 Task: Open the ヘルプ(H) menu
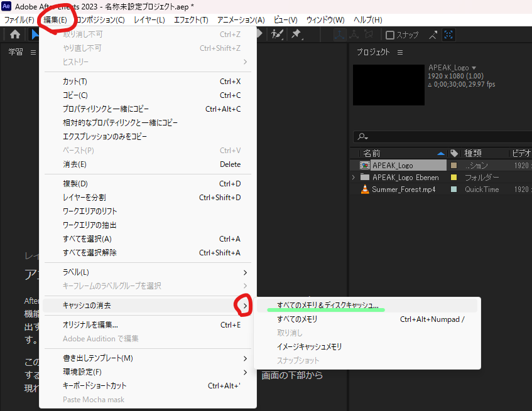coord(368,20)
